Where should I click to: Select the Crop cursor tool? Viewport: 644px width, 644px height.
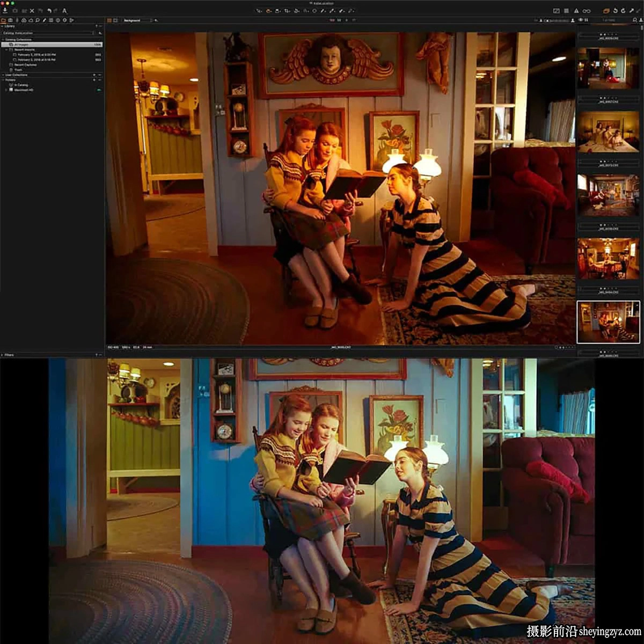click(287, 11)
